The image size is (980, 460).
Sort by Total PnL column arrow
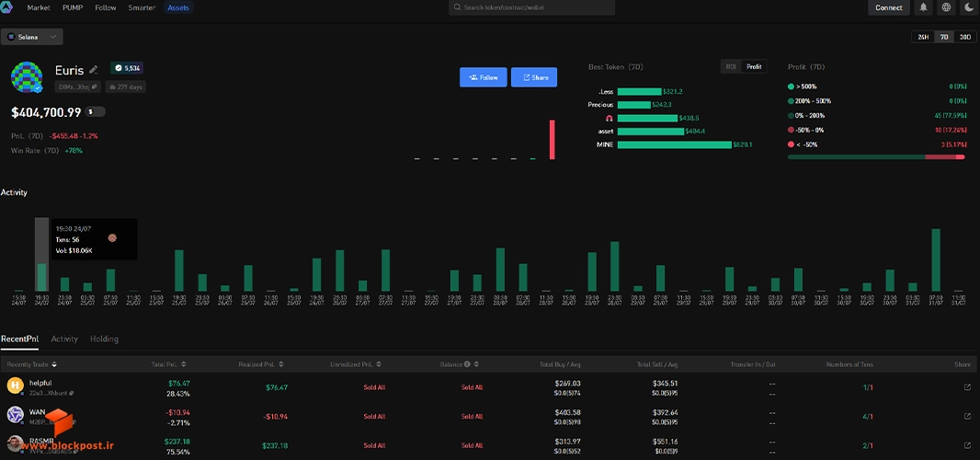[183, 364]
